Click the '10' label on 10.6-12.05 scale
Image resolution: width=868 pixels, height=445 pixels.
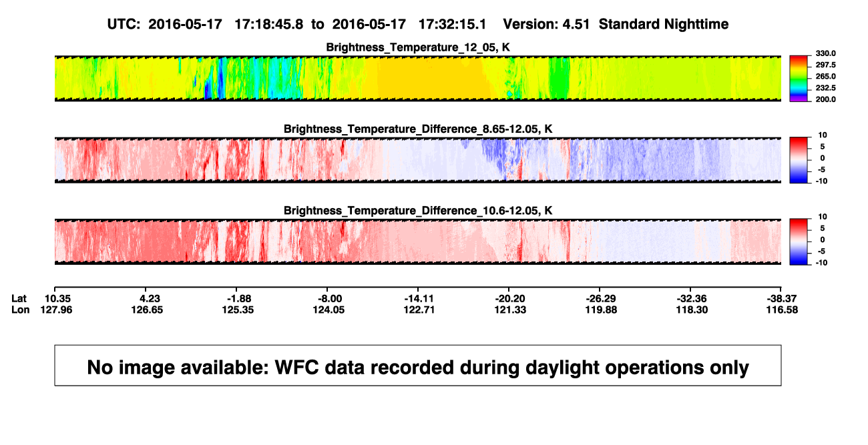[x=823, y=217]
